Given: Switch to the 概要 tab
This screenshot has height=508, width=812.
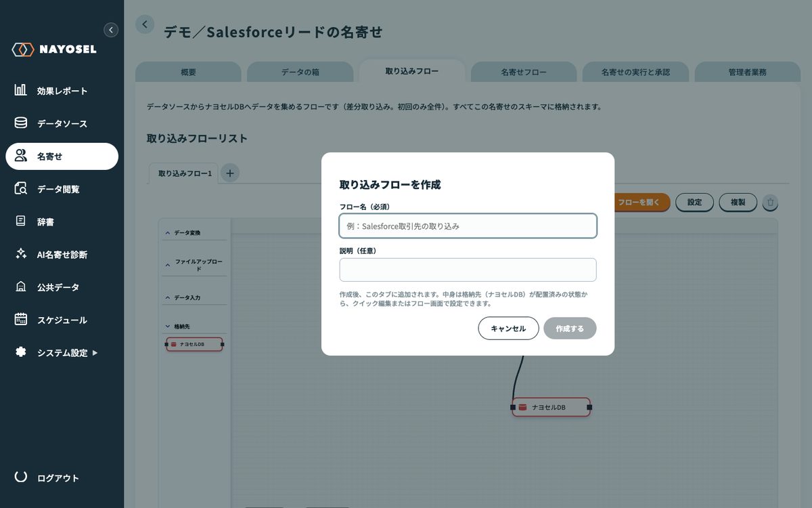Looking at the screenshot, I should coord(189,72).
